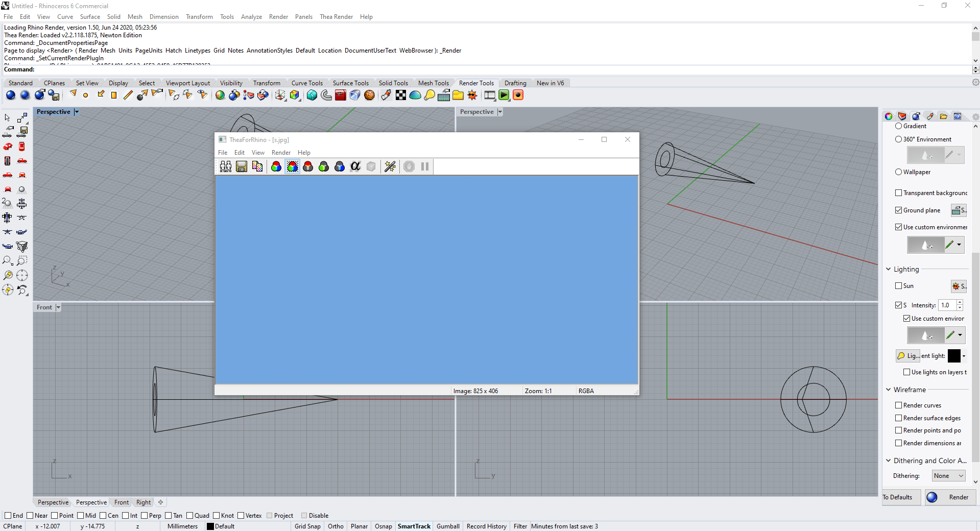Viewport: 980px width, 531px height.
Task: Open the Dithering dropdown
Action: (949, 476)
